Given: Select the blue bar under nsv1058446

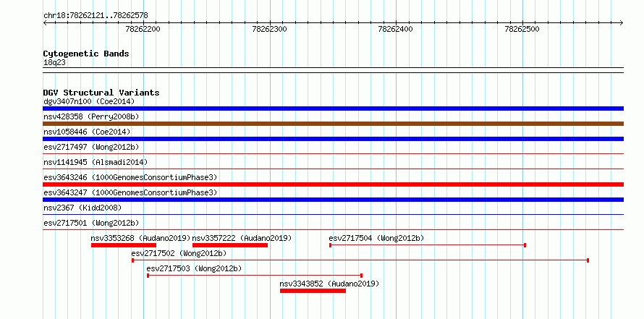Looking at the screenshot, I should click(333, 139).
